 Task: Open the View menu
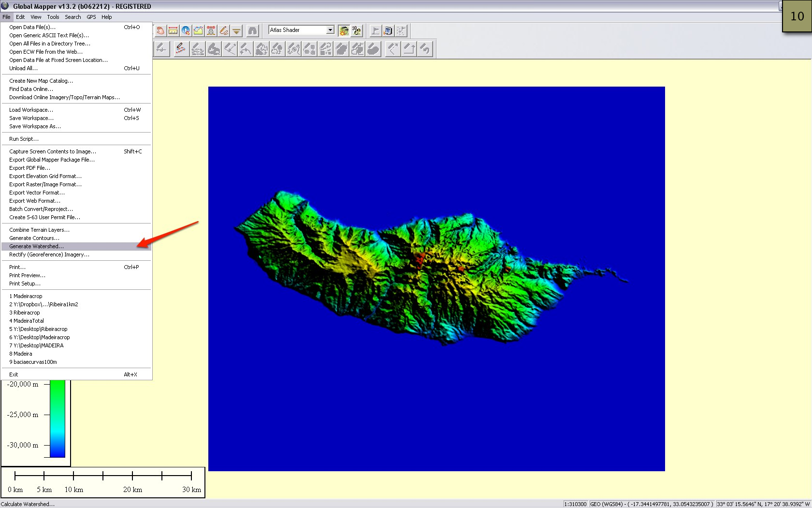[36, 17]
